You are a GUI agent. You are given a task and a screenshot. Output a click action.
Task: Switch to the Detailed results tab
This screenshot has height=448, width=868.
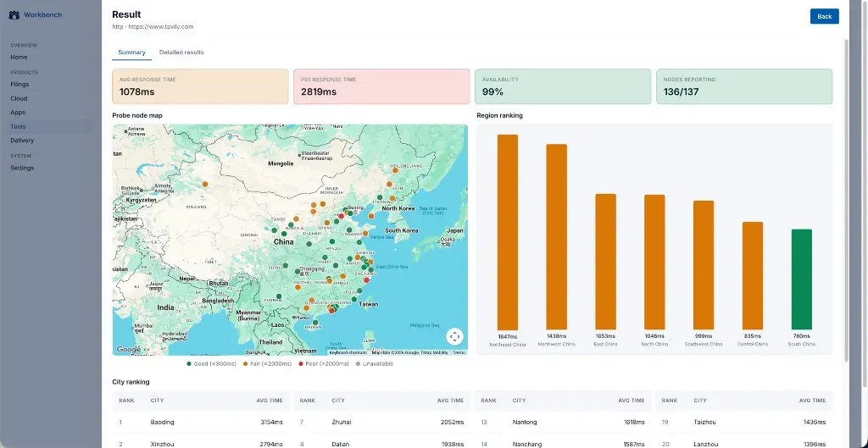click(x=181, y=53)
